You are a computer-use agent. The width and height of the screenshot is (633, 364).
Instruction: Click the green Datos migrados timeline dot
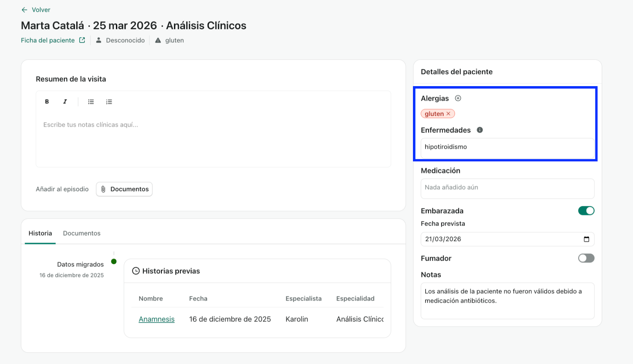114,261
